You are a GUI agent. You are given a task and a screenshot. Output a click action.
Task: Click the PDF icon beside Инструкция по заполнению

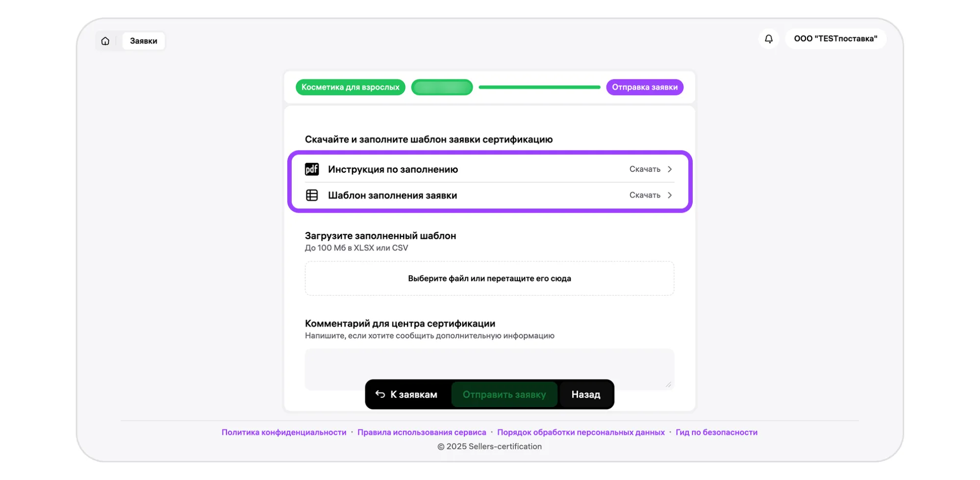pyautogui.click(x=312, y=169)
